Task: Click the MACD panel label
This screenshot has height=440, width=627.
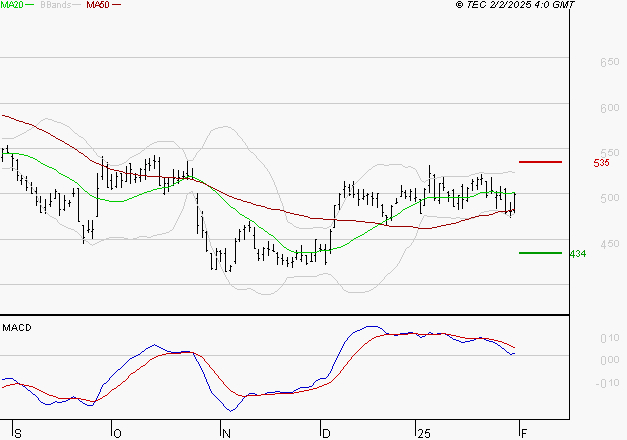Action: tap(17, 328)
